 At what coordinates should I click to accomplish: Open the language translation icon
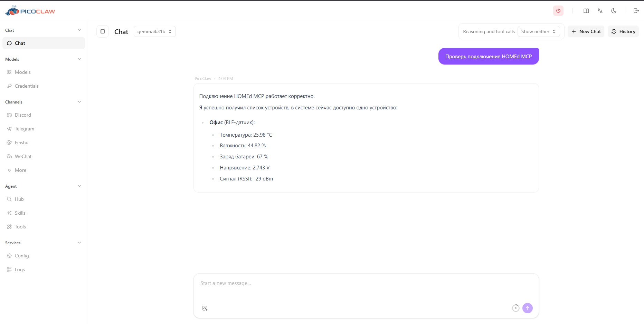600,11
